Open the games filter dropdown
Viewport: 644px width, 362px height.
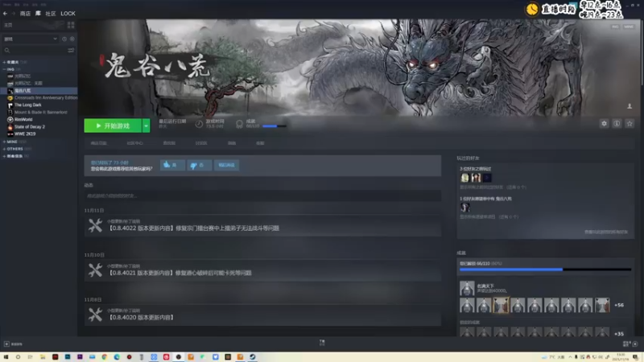(x=31, y=39)
